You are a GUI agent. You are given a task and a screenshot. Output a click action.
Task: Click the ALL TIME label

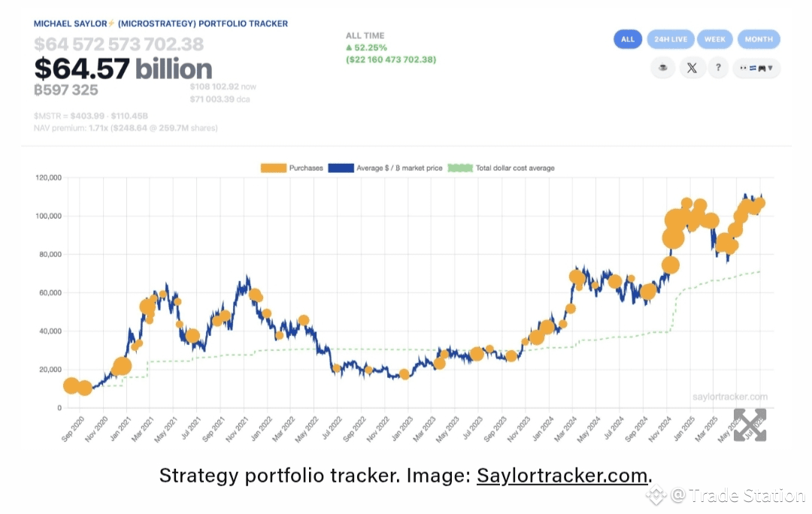365,36
